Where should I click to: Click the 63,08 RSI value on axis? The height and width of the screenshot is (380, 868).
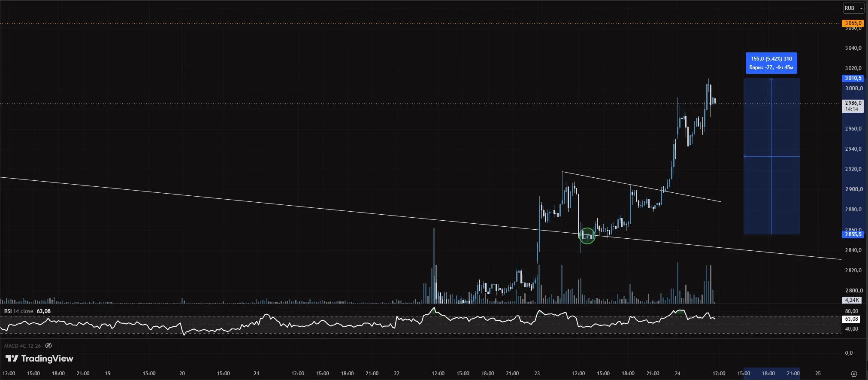(x=851, y=319)
